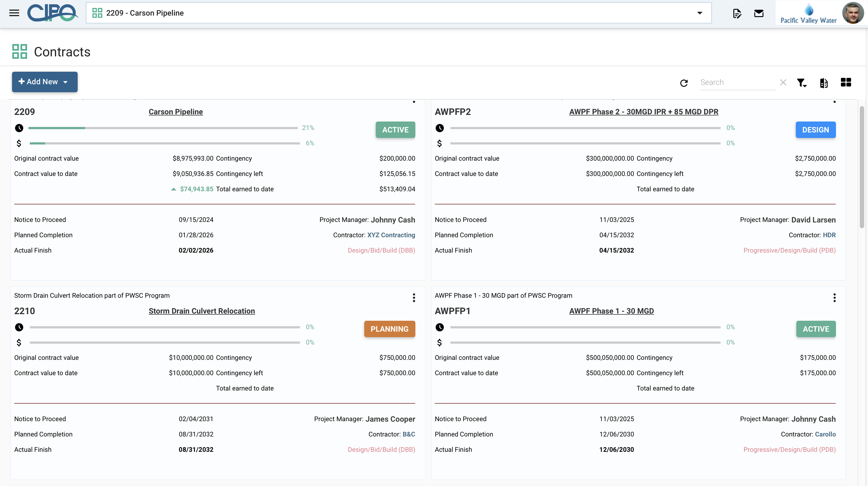Click the PLANNING status badge
The width and height of the screenshot is (868, 486).
click(389, 329)
